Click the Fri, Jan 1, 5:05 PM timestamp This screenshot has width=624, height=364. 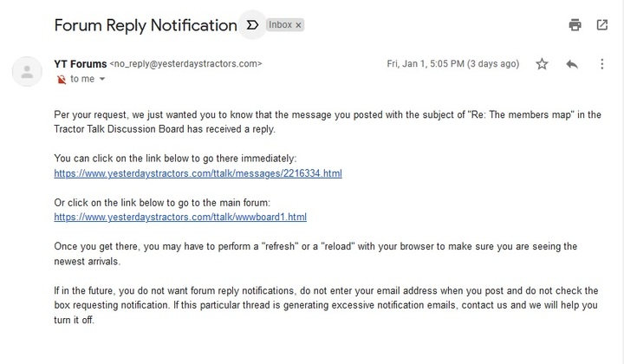coord(453,63)
